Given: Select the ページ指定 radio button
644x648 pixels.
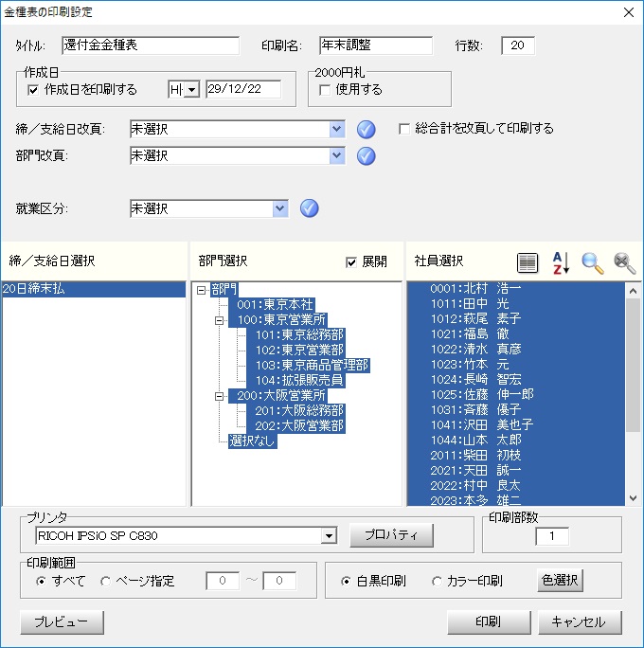Looking at the screenshot, I should 105,582.
